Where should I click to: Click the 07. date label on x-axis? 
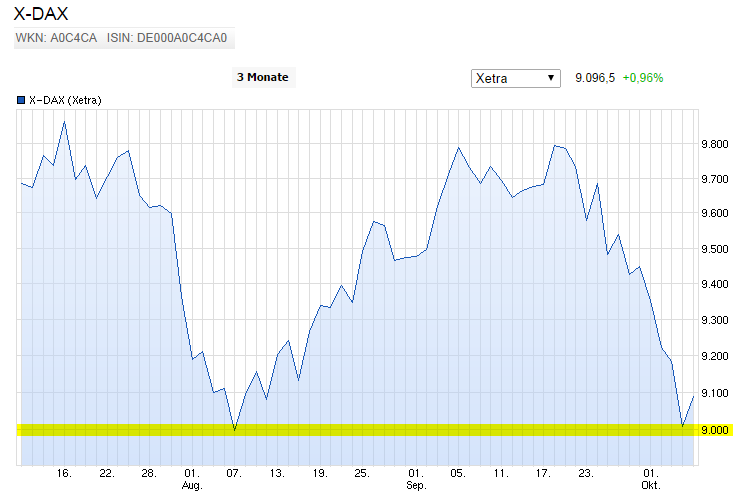(234, 474)
